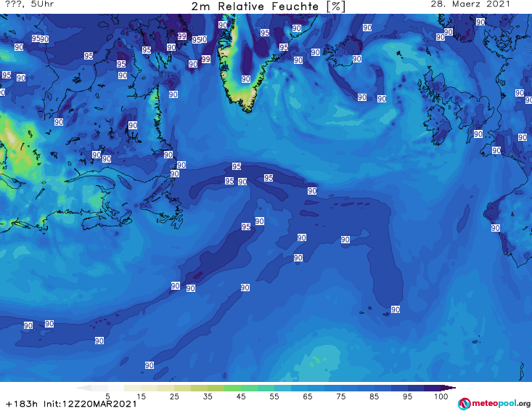Pick the dark purple arrow tip past 100
532x411 pixels.
[449, 388]
